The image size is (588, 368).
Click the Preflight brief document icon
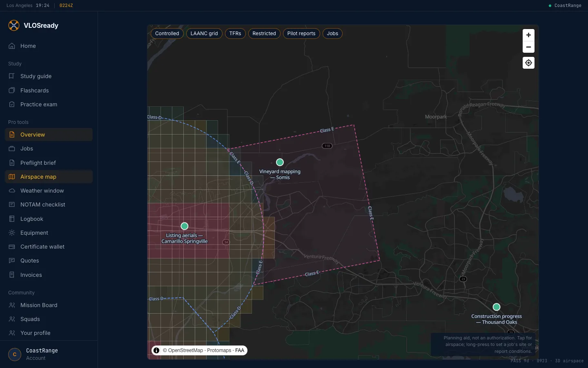pyautogui.click(x=12, y=163)
